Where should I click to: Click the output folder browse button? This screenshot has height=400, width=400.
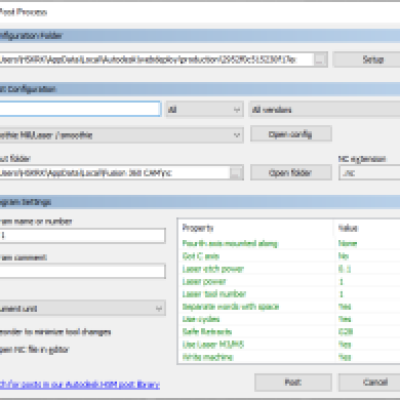[x=236, y=173]
